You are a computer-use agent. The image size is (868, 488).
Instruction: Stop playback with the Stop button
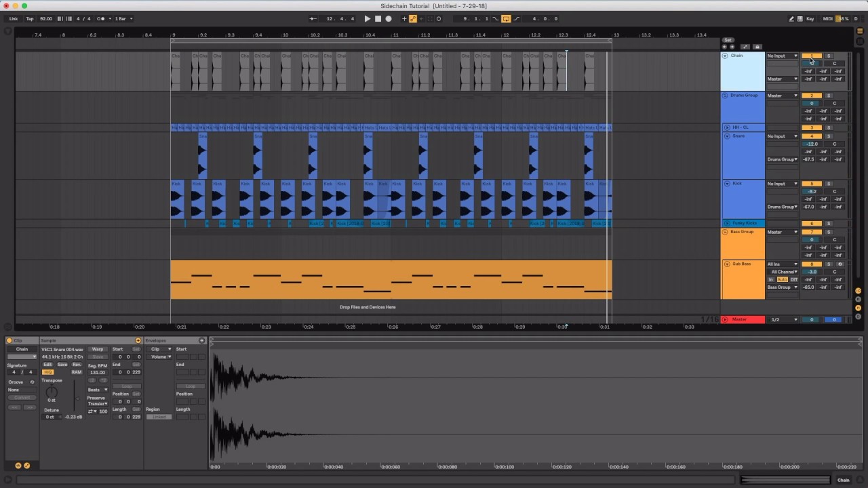[378, 19]
